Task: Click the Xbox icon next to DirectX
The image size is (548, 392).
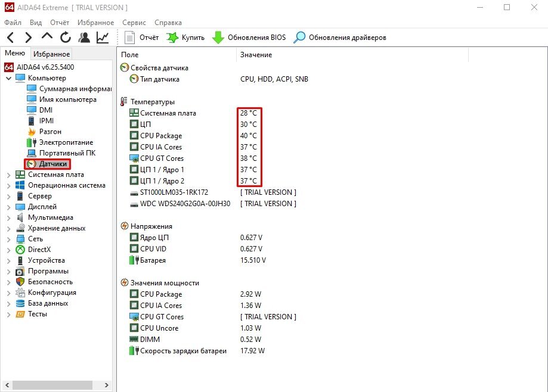Action: coord(20,250)
